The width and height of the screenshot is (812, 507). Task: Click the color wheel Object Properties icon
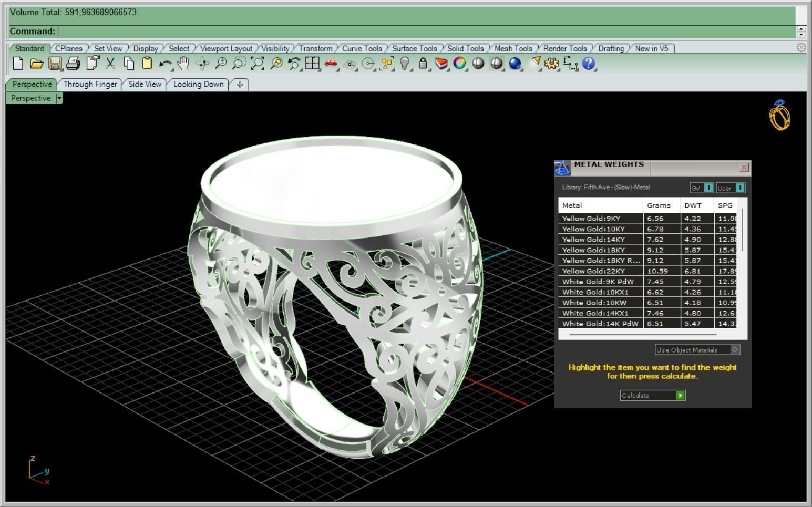[460, 64]
